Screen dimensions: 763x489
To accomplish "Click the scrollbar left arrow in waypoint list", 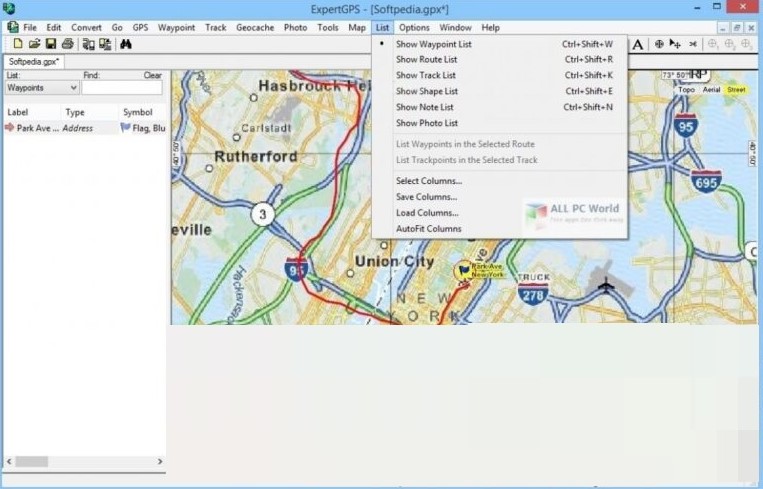I will click(9, 461).
